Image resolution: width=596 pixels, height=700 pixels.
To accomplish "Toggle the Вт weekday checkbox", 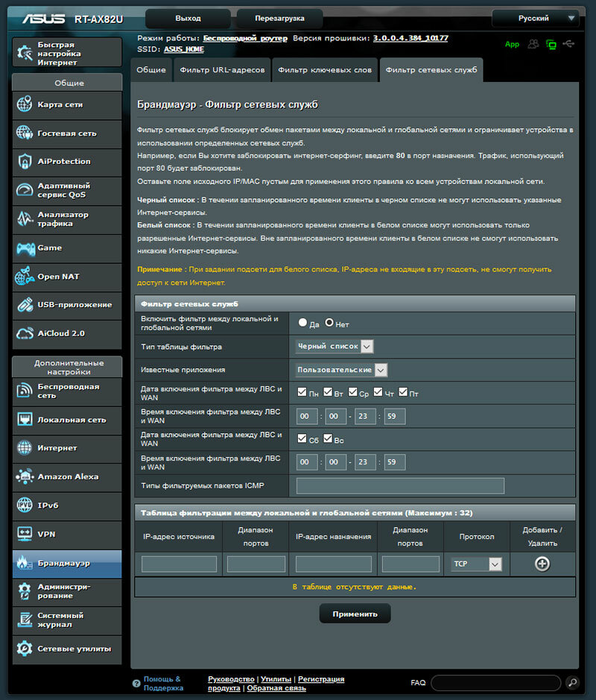I will point(328,392).
